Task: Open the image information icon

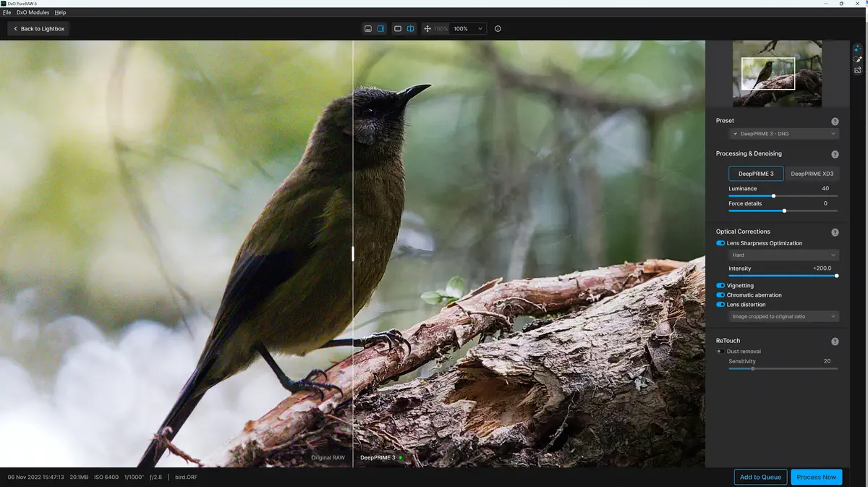Action: pos(498,29)
